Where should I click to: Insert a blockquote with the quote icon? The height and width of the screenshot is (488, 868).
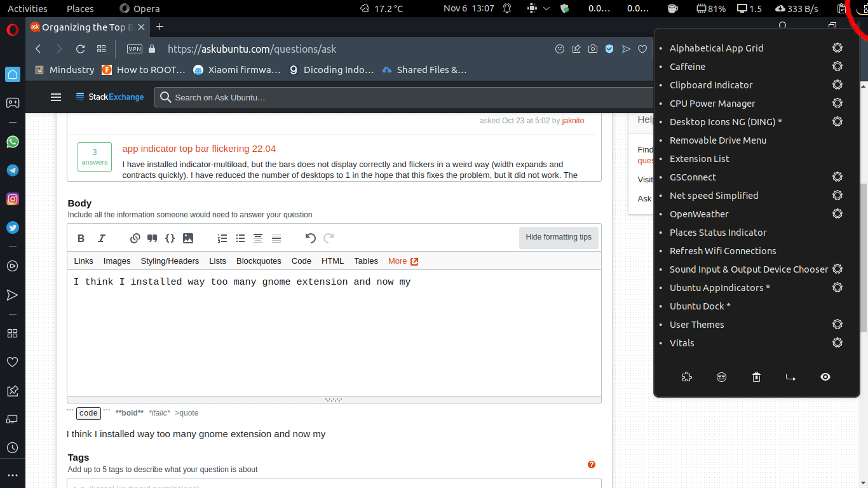pos(152,238)
